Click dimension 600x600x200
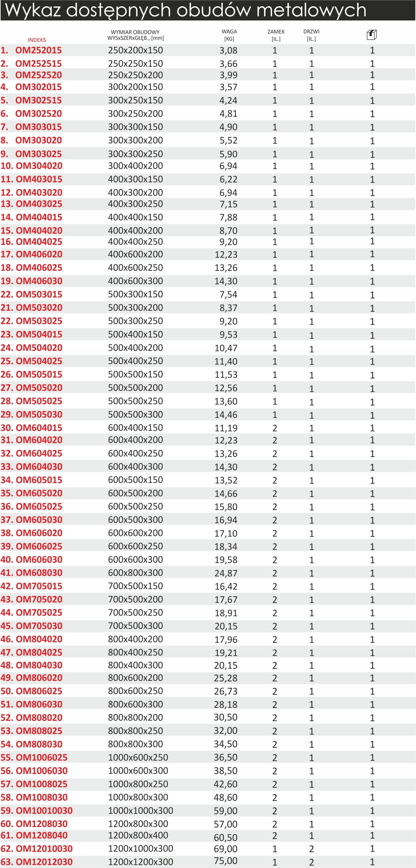Screen dimensions: 416x868 [135, 533]
